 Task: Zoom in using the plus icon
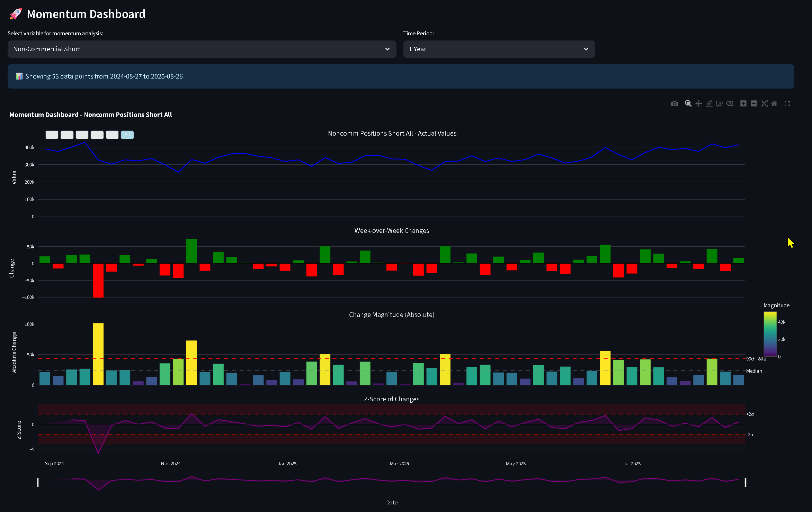click(x=743, y=103)
